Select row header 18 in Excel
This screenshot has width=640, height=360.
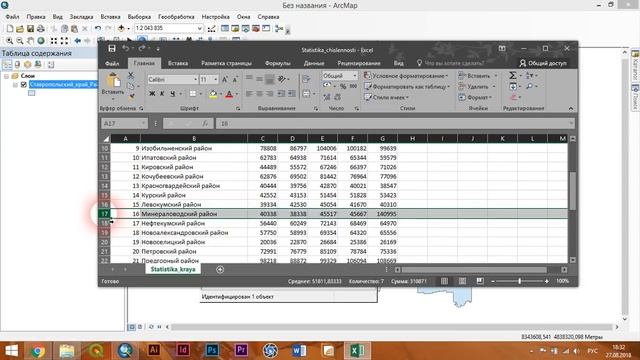[105, 223]
